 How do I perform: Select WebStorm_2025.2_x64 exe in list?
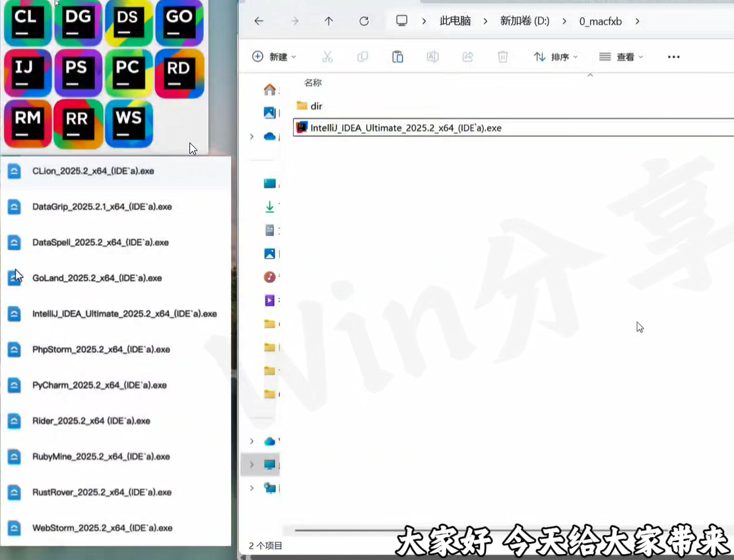[116, 528]
